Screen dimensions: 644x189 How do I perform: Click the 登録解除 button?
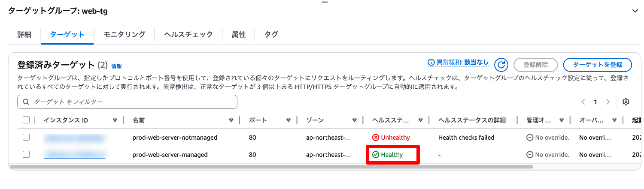536,65
